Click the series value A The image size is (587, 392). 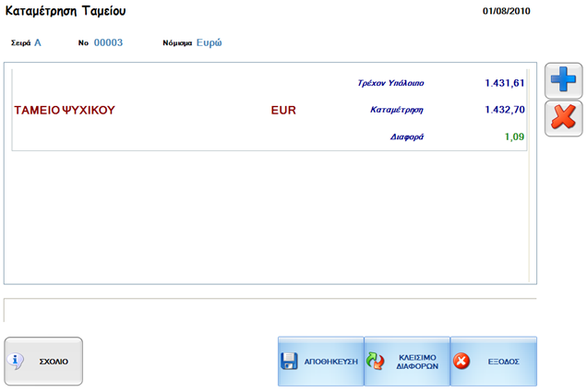(x=38, y=42)
